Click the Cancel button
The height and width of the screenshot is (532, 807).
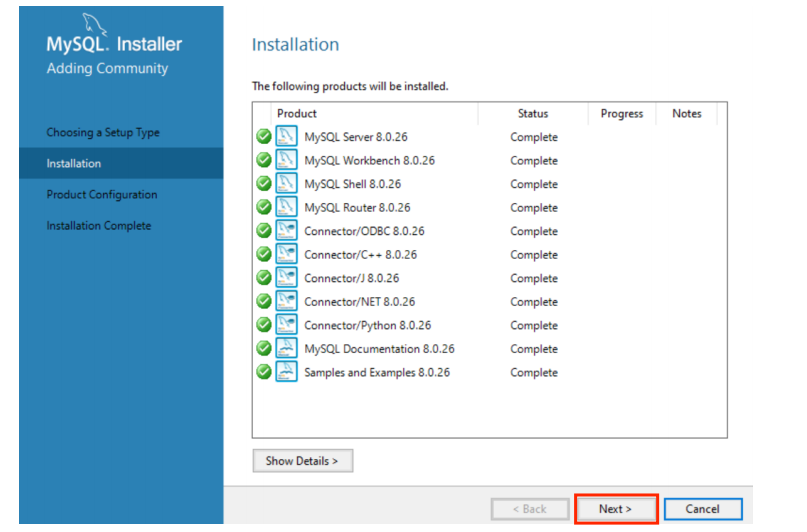[703, 509]
